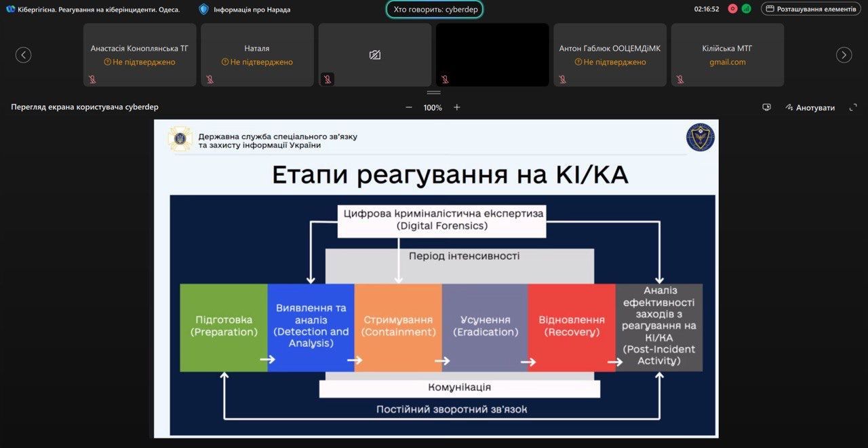This screenshot has height=448, width=868.
Task: Click muted mic icon on Кілійська МТГ tile
Action: tap(679, 79)
